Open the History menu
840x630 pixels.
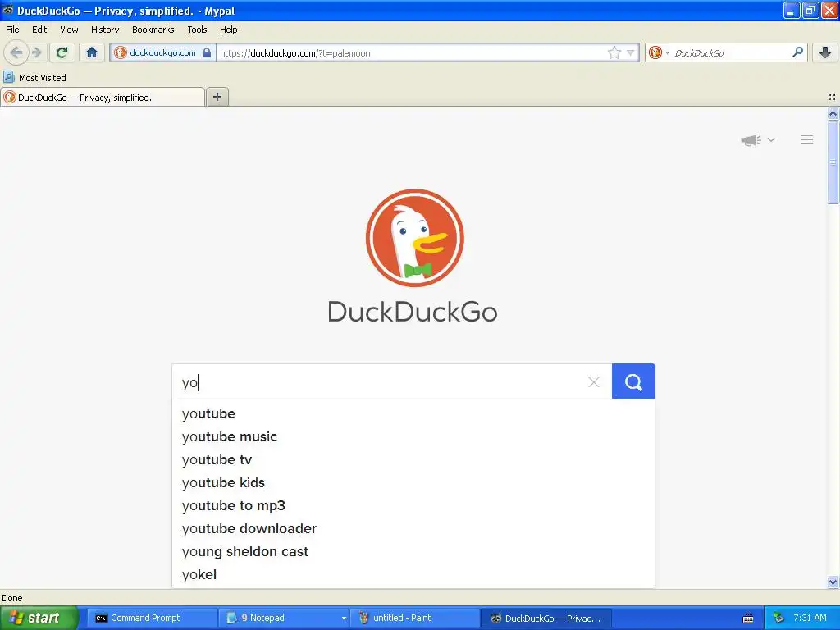[105, 30]
